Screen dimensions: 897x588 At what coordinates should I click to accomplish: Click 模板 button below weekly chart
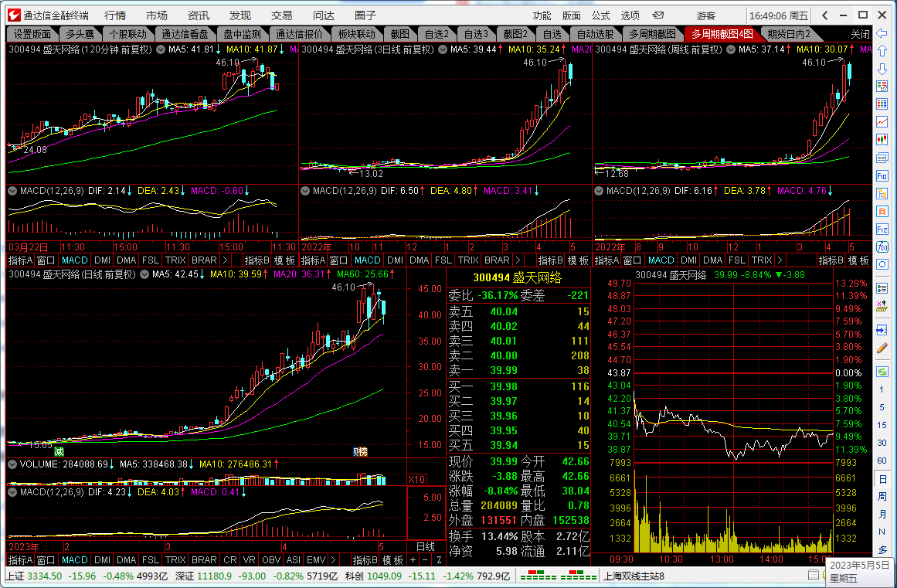click(x=858, y=260)
